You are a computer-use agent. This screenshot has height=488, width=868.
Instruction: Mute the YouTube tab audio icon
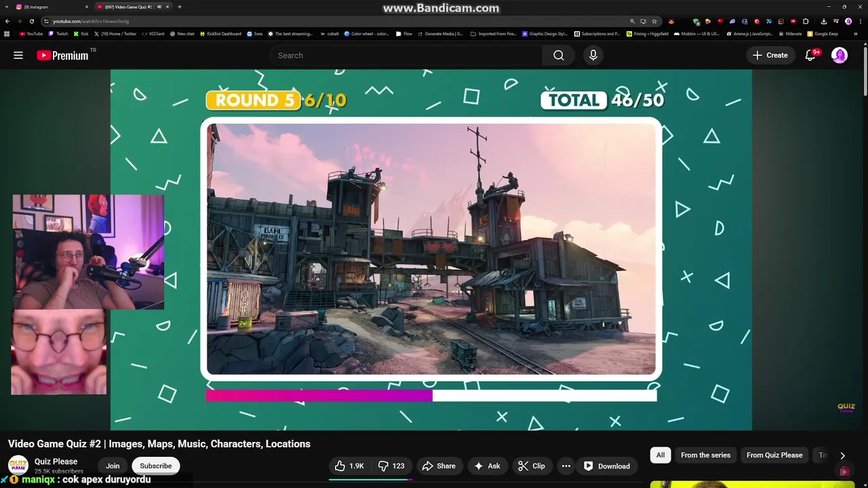point(159,7)
